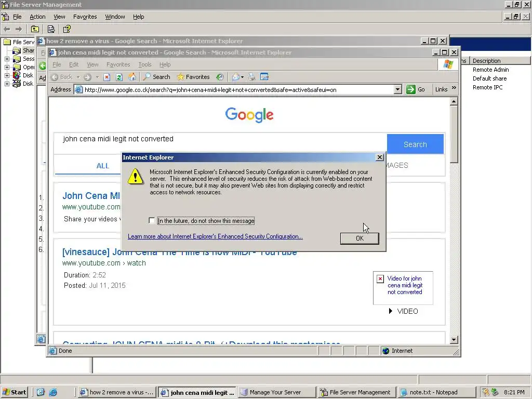Select the File Server root tree item

pos(19,42)
